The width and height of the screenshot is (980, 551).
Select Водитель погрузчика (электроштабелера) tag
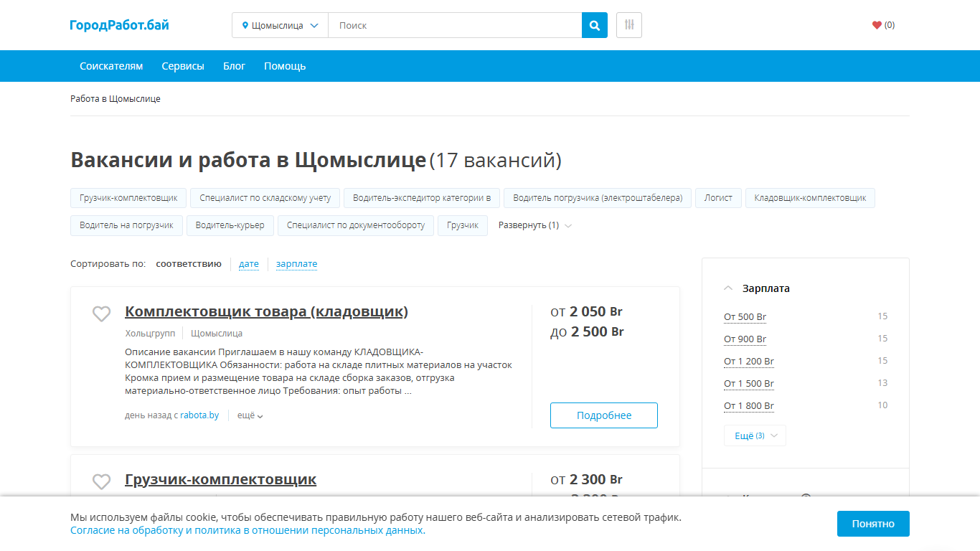click(598, 198)
